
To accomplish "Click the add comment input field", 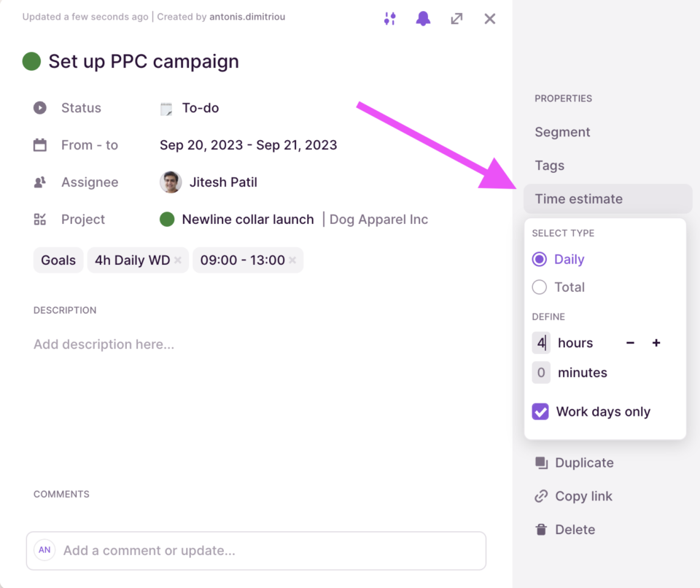I will pyautogui.click(x=255, y=551).
